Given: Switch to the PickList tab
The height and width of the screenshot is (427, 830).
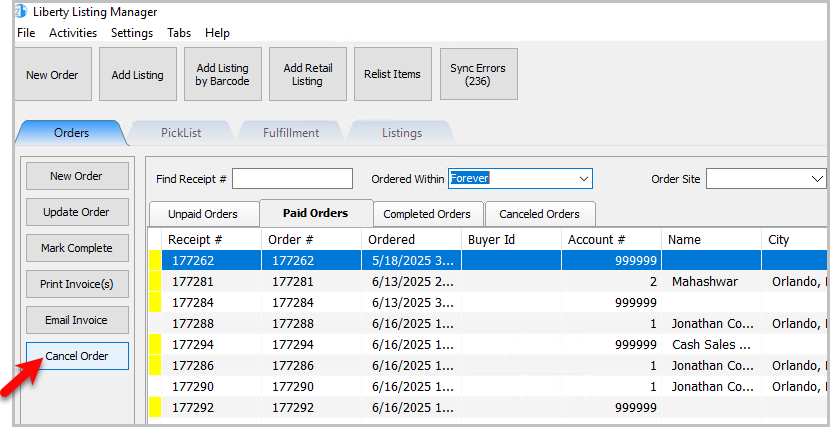Looking at the screenshot, I should coord(181,133).
